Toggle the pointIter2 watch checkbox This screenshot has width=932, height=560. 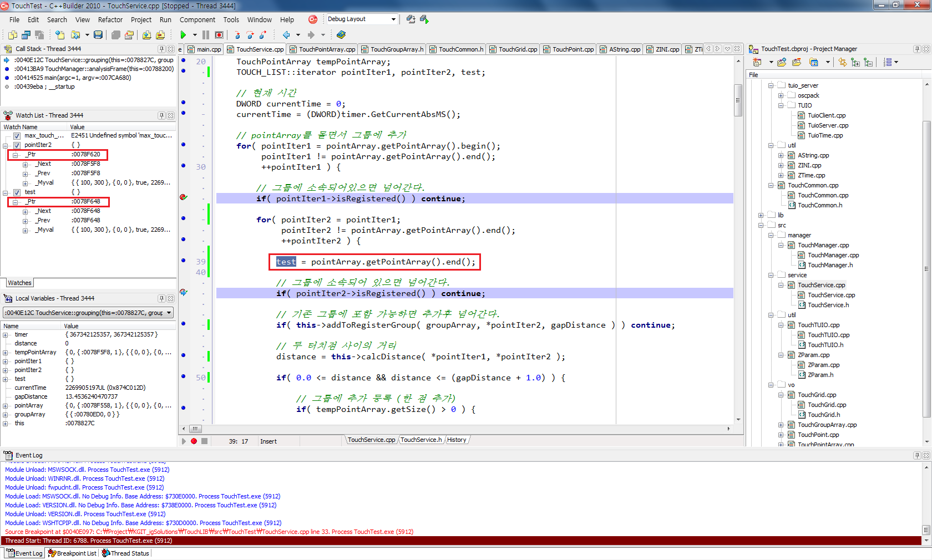pyautogui.click(x=17, y=145)
